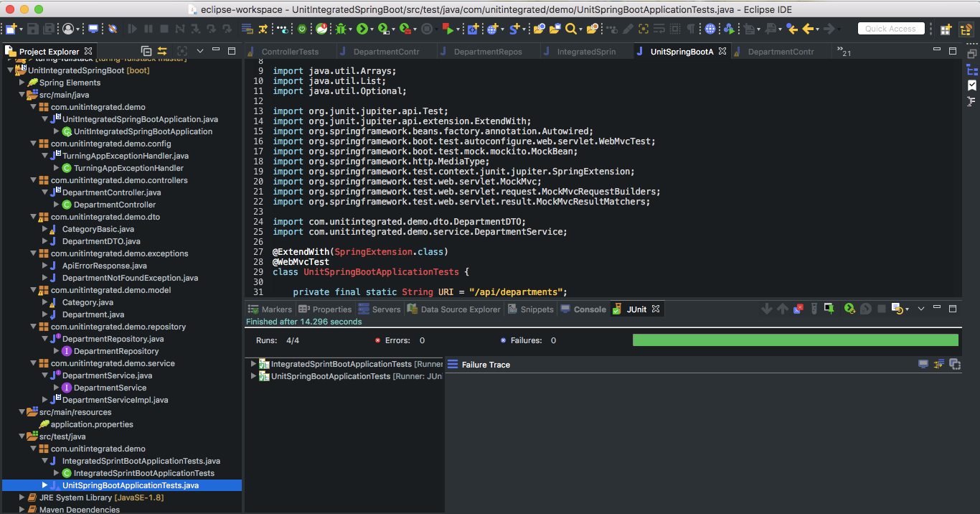Screen dimensions: 980x514
Task: Click the Open Perspective icon
Action: (x=946, y=29)
